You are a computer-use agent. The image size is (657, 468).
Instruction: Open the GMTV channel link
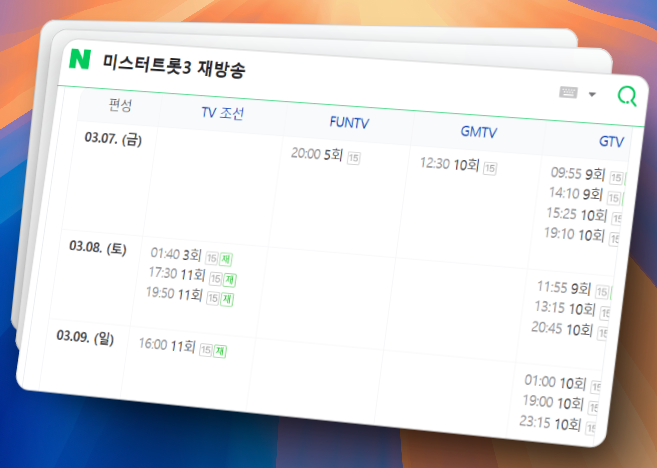tap(479, 132)
